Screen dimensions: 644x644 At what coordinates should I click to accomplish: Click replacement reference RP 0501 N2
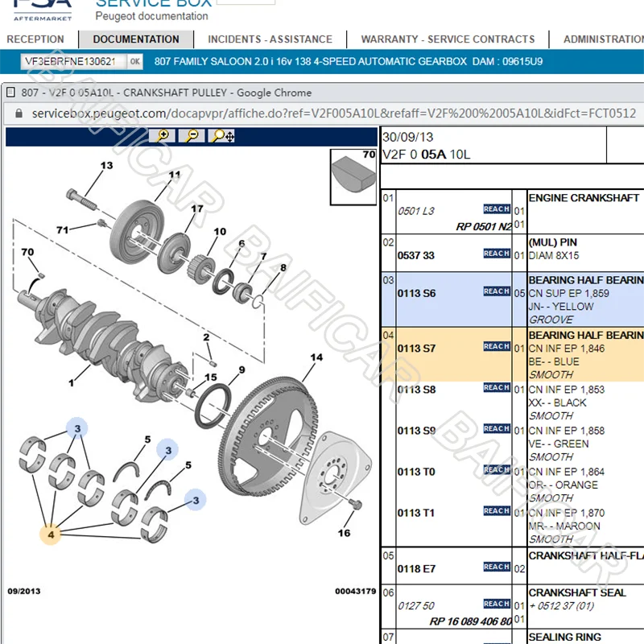[484, 226]
